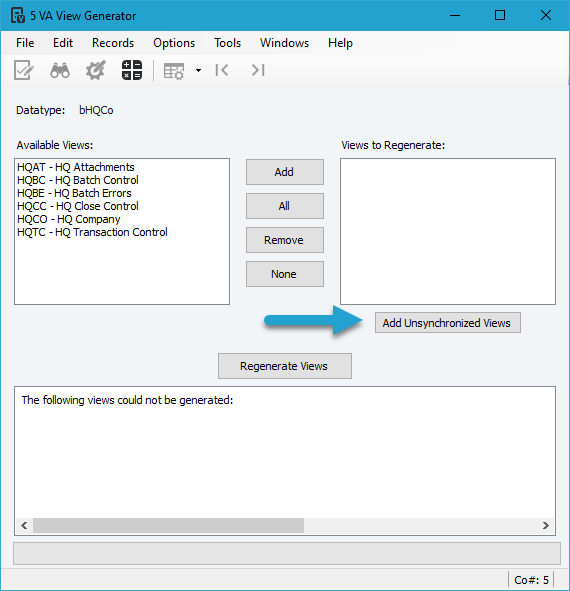Expand the grid settings dropdown arrow
The width and height of the screenshot is (570, 591).
[x=198, y=70]
